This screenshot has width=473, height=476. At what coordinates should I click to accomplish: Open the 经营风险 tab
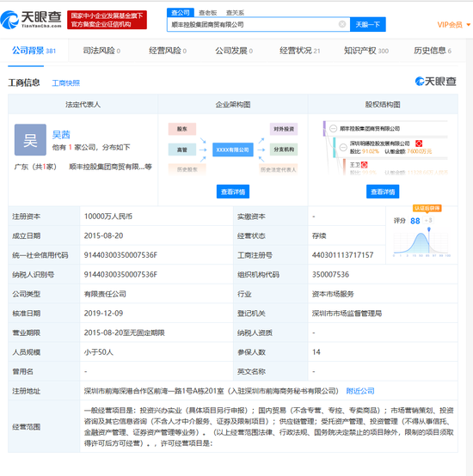coord(168,51)
